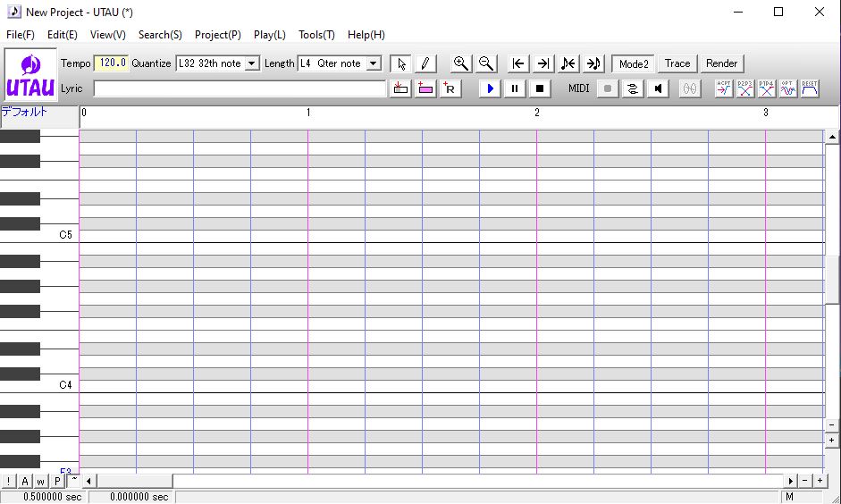841x504 pixels.
Task: Click the Tempo value field
Action: click(112, 63)
